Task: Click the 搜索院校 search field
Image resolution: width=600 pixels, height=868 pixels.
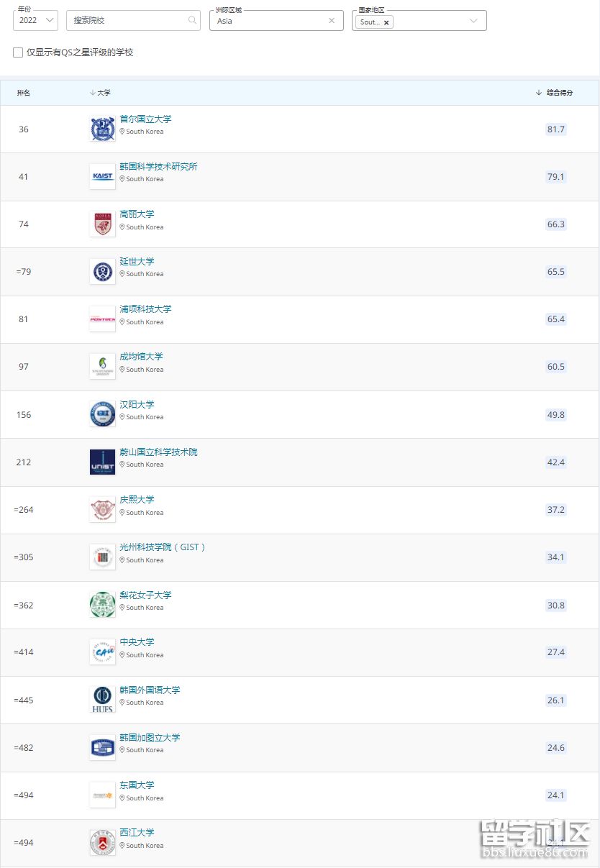Action: tap(128, 20)
